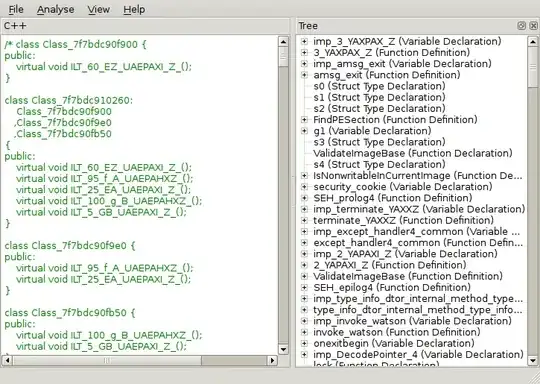Open the View menu
540x384 pixels.
click(x=98, y=9)
